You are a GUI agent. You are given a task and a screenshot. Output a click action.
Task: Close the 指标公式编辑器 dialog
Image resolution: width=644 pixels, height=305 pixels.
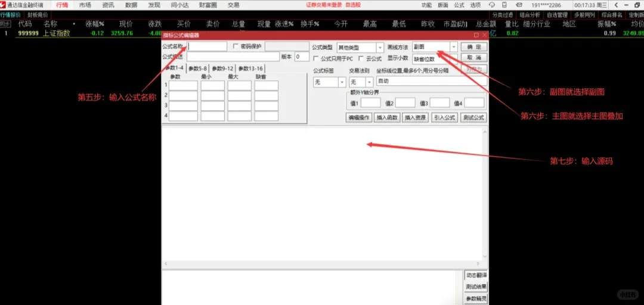coord(484,35)
